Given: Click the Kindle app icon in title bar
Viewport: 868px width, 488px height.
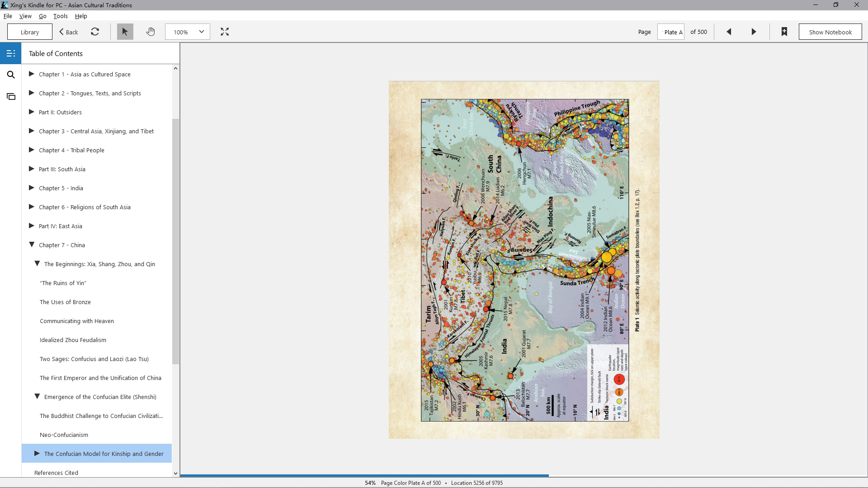Looking at the screenshot, I should point(5,5).
